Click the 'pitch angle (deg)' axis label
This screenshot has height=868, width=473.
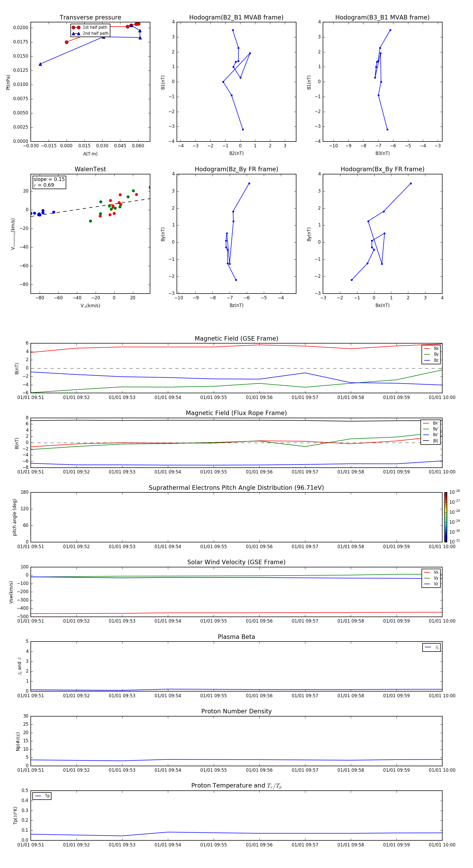tap(14, 517)
